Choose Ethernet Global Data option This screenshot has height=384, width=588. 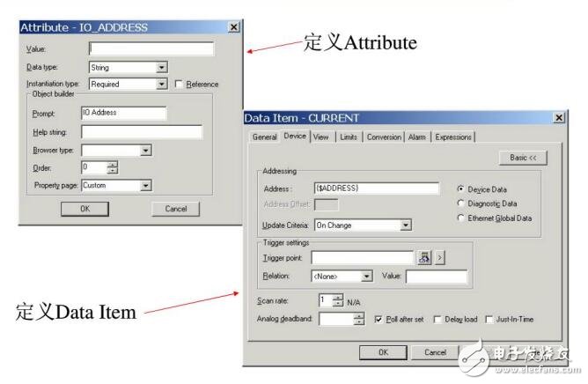pos(461,218)
